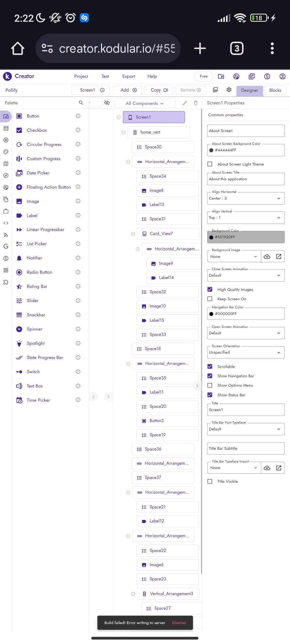The height and width of the screenshot is (644, 290).
Task: Select Vertical_Arrangement3 in component tree
Action: [x=168, y=594]
